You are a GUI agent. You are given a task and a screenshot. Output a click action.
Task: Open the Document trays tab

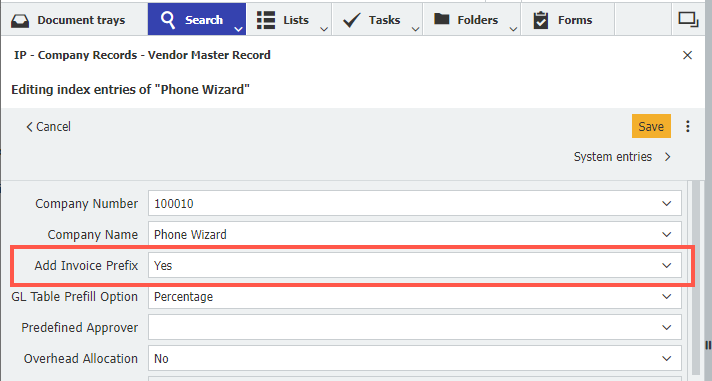click(74, 20)
